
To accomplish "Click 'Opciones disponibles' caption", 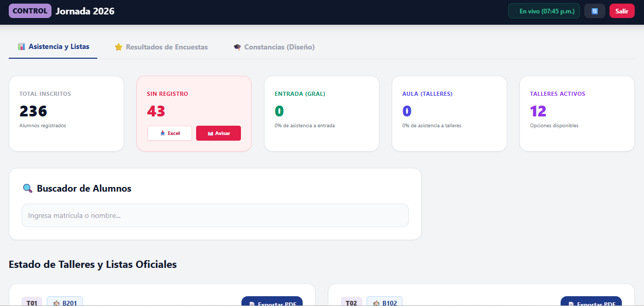I will pyautogui.click(x=554, y=126).
